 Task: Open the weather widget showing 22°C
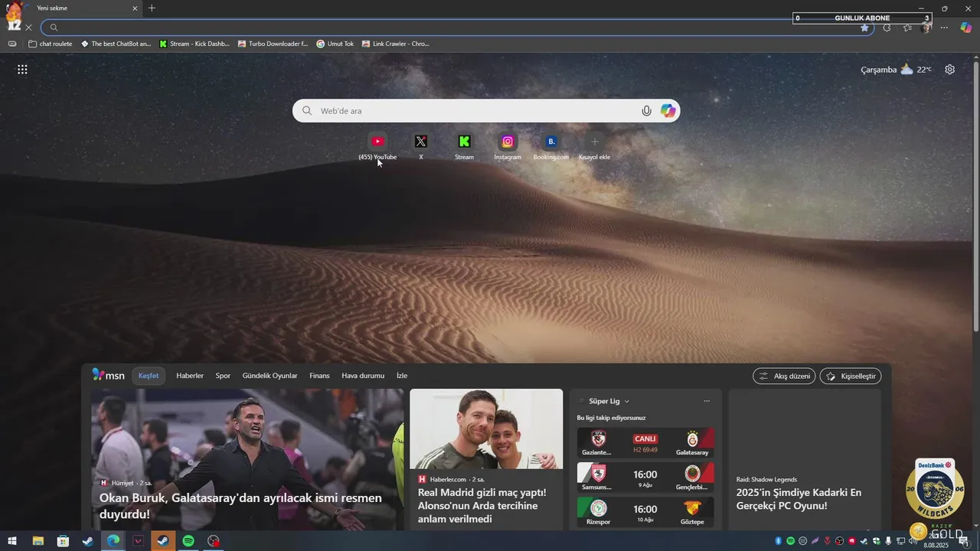click(x=896, y=70)
